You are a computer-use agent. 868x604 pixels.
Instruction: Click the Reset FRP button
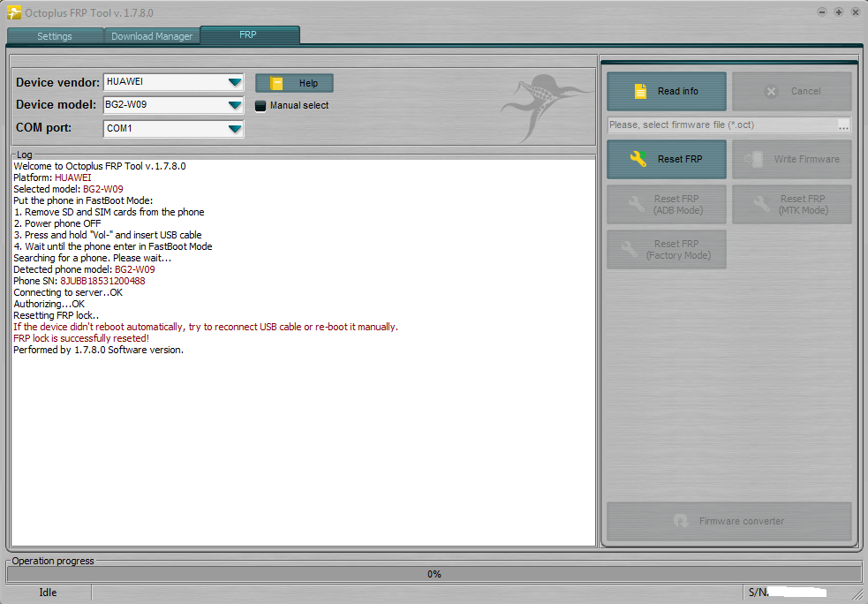[x=667, y=159]
